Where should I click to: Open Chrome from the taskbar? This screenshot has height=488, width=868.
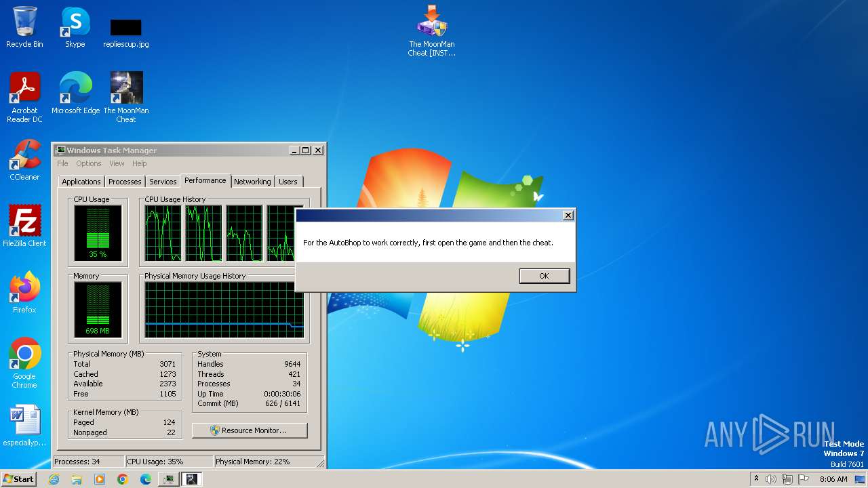tap(122, 479)
